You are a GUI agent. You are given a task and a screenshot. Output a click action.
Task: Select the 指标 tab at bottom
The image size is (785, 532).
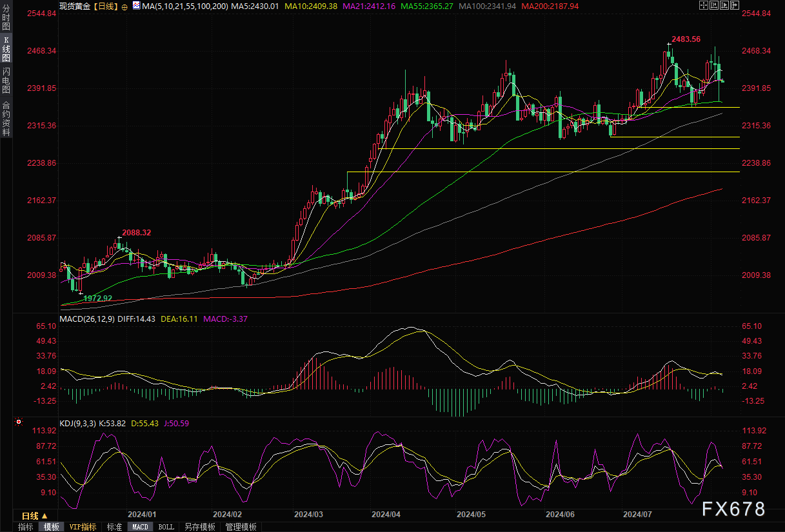(x=26, y=527)
